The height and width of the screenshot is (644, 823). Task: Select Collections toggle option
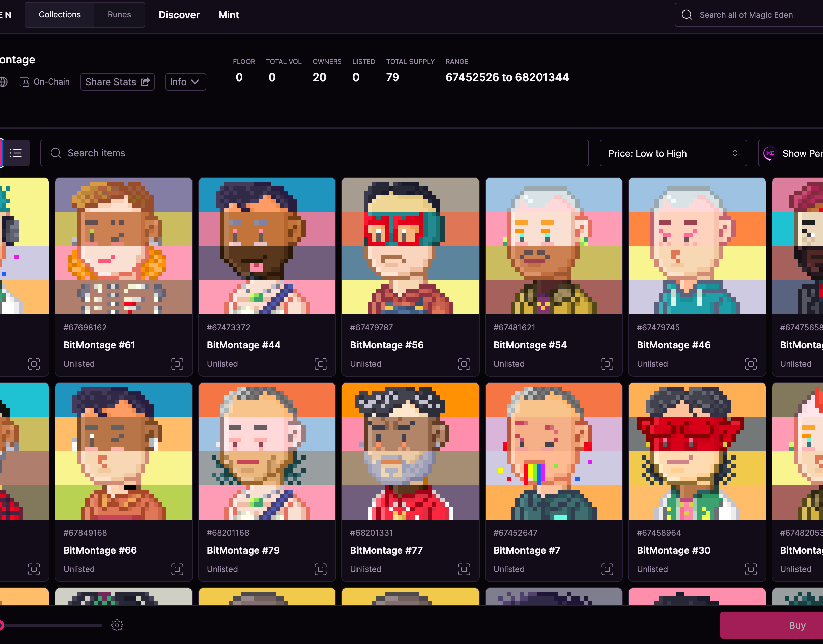point(60,15)
